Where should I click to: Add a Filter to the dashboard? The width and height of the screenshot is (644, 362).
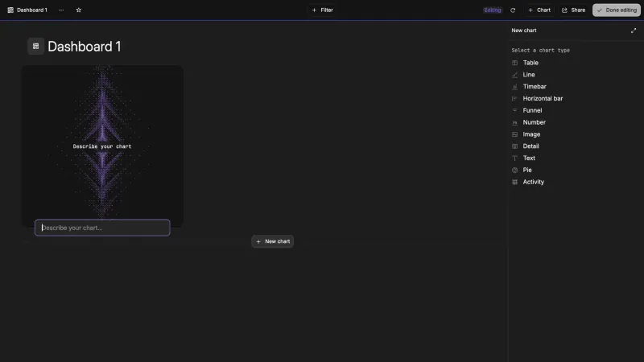(x=323, y=10)
